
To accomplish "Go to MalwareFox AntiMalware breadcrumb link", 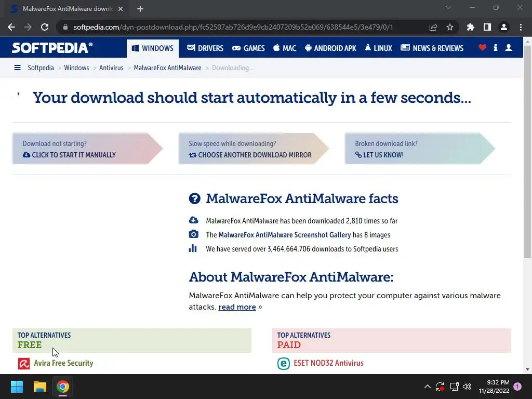I will [x=167, y=68].
